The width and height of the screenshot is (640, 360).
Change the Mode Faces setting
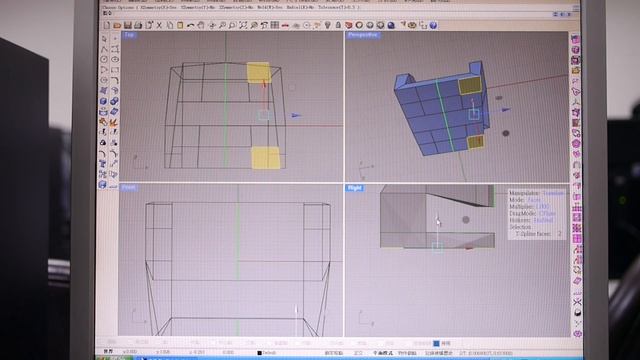534,200
